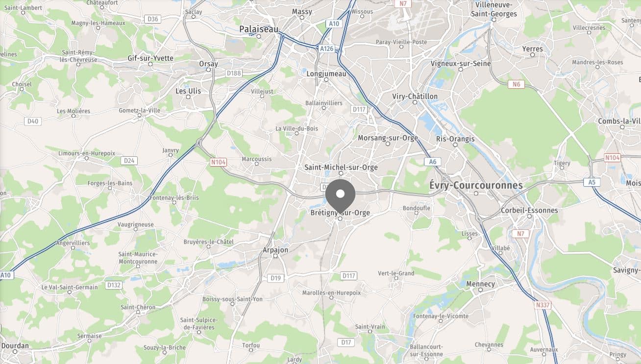Viewport: 641px width, 364px height.
Task: Select the Dourdan label
Action: tap(15, 345)
